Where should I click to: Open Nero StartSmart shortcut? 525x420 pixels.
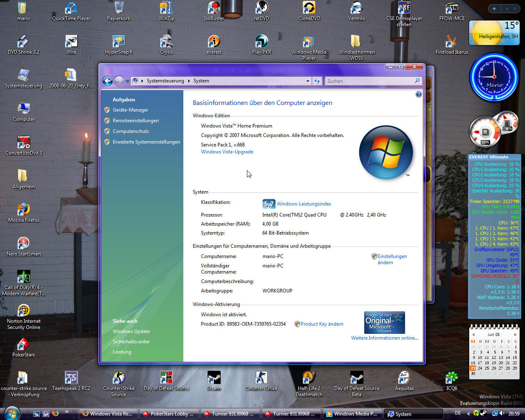23,247
